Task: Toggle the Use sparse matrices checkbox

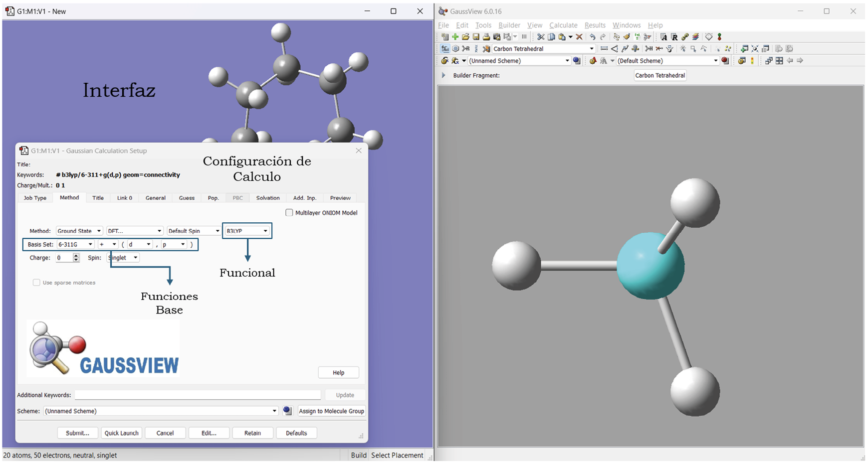Action: point(36,283)
